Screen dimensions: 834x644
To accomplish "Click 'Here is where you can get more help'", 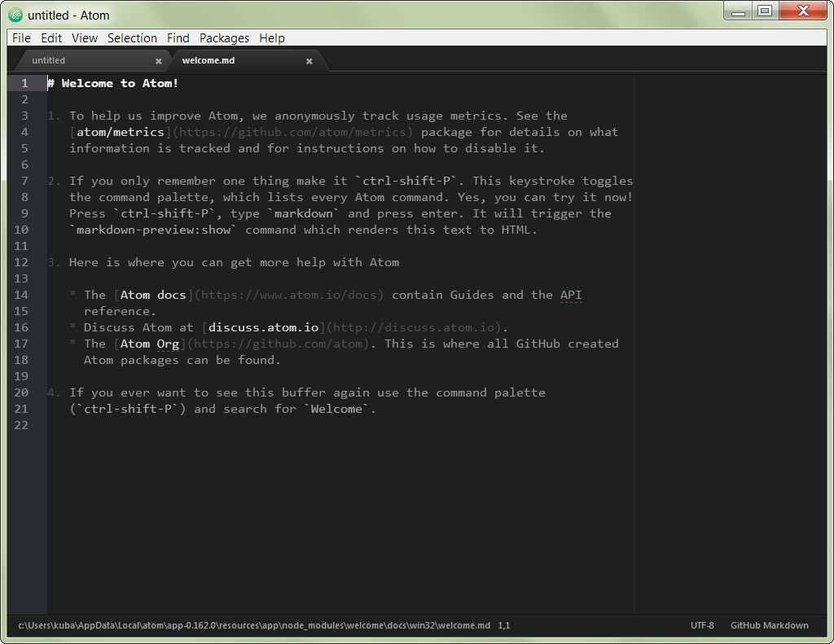I will pos(197,262).
